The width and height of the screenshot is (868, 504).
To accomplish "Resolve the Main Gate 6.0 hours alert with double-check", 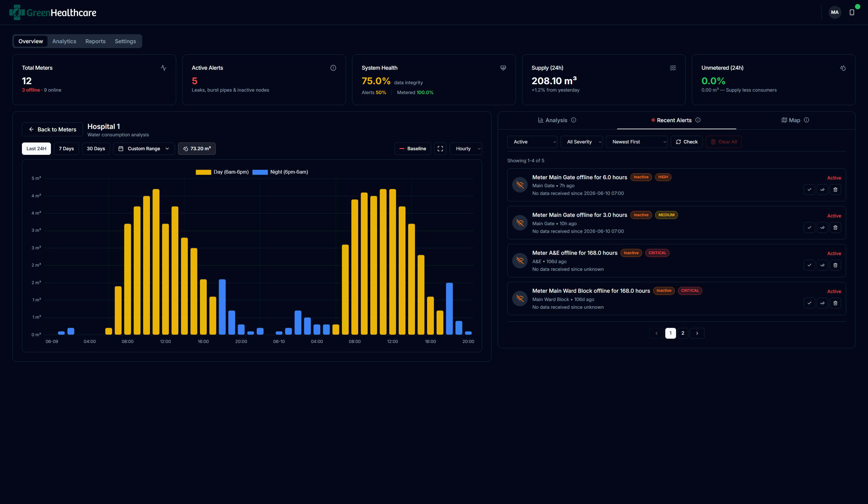I will pyautogui.click(x=822, y=190).
